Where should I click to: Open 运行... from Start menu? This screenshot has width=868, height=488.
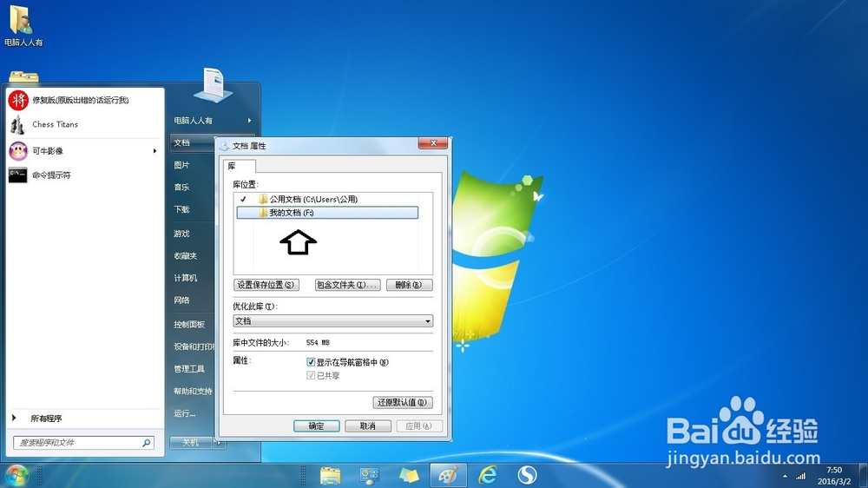[184, 413]
